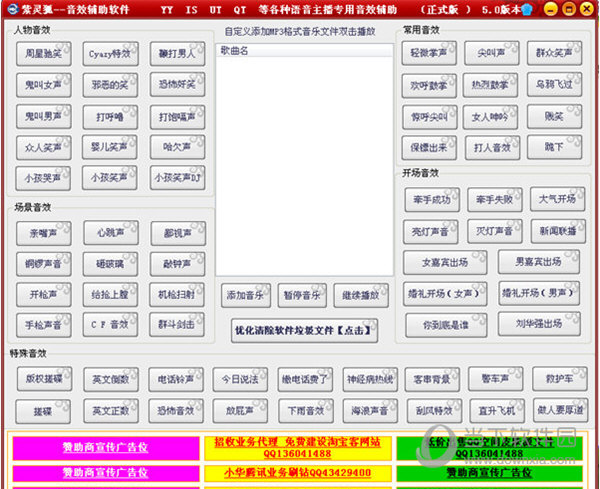Open the 招收业务代理 yellow ad link
600x489 pixels.
click(298, 448)
